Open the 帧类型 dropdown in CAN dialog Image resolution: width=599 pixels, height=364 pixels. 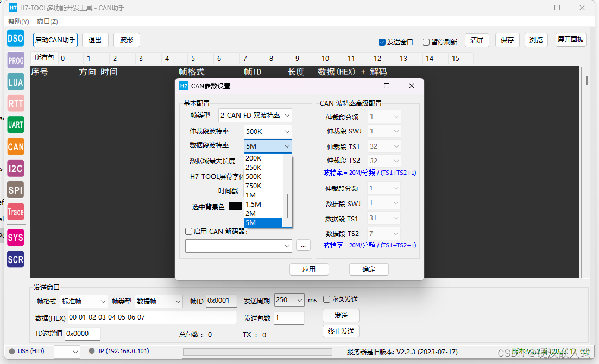(x=255, y=115)
